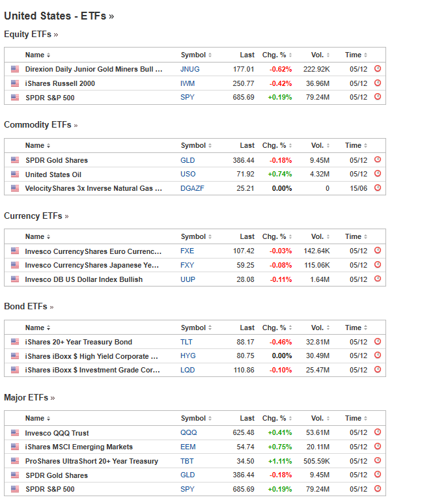Click the flag icon next to Invesco QQQ Trust
Viewport: 433px width, 504px height.
coord(15,433)
